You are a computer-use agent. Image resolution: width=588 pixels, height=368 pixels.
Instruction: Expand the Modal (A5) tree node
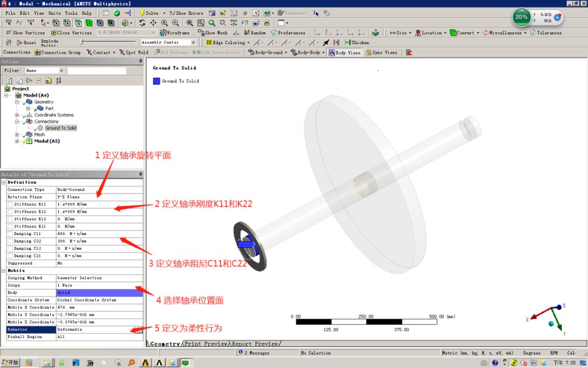pos(16,141)
